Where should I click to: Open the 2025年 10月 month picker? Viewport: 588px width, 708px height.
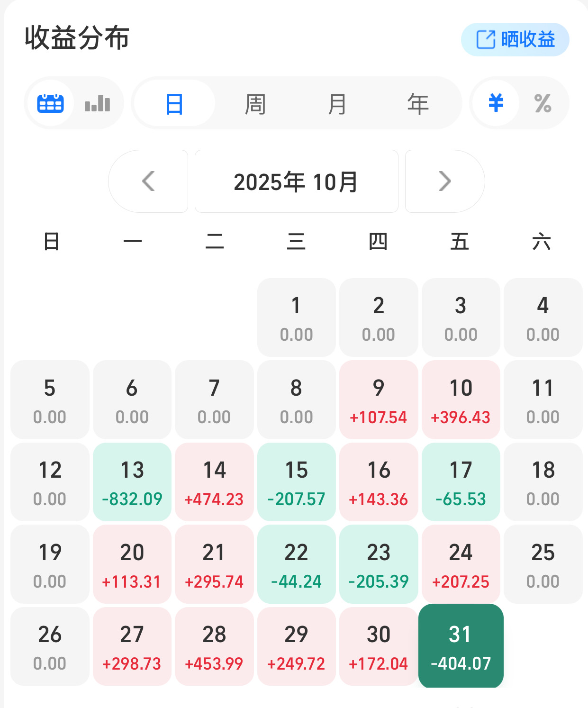click(x=296, y=181)
